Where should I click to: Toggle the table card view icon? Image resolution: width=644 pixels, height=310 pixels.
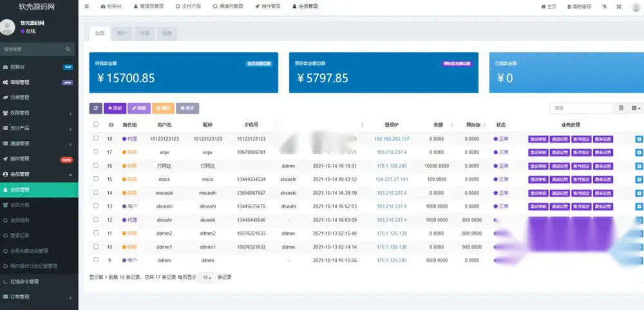coord(621,108)
